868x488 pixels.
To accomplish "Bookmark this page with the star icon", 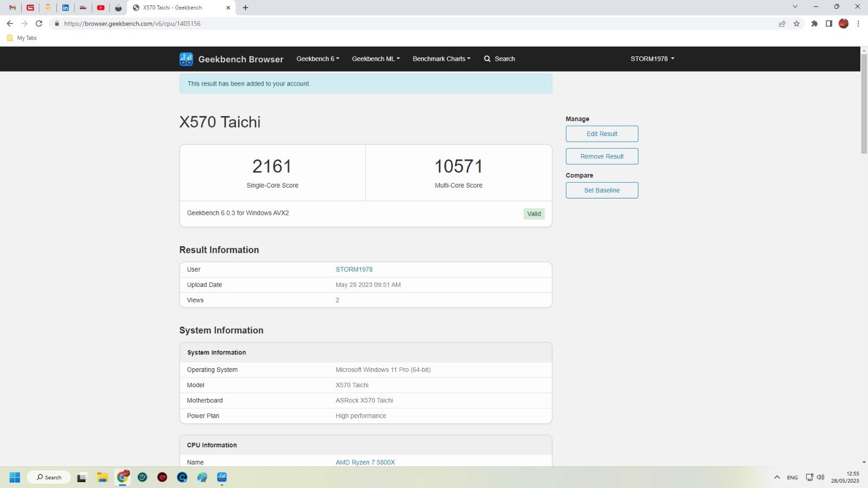I will click(796, 23).
